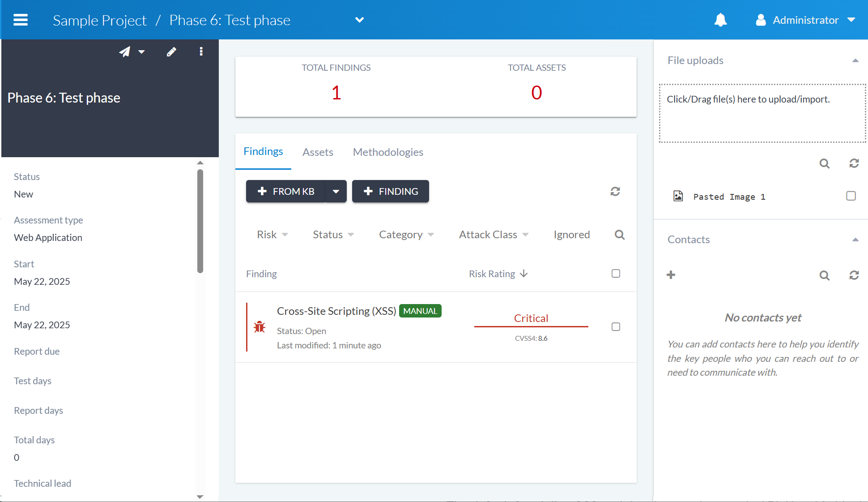
Task: Expand the Risk filter dropdown
Action: pos(272,235)
